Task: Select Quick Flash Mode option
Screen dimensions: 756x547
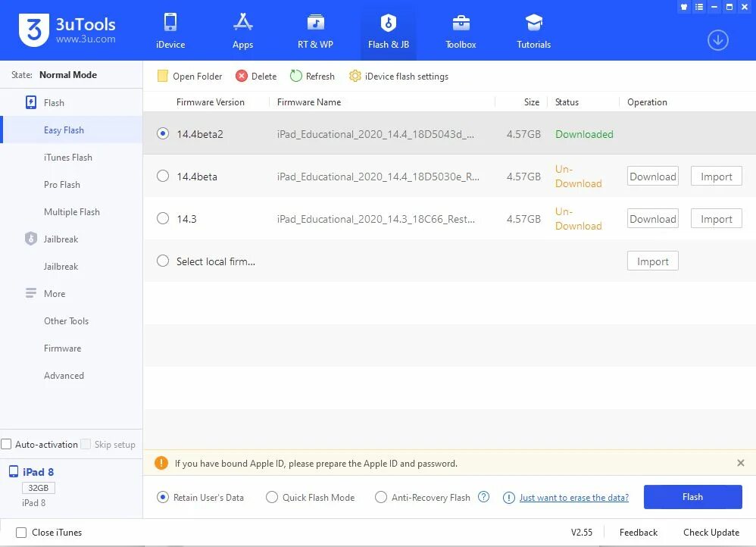Action: pyautogui.click(x=272, y=497)
